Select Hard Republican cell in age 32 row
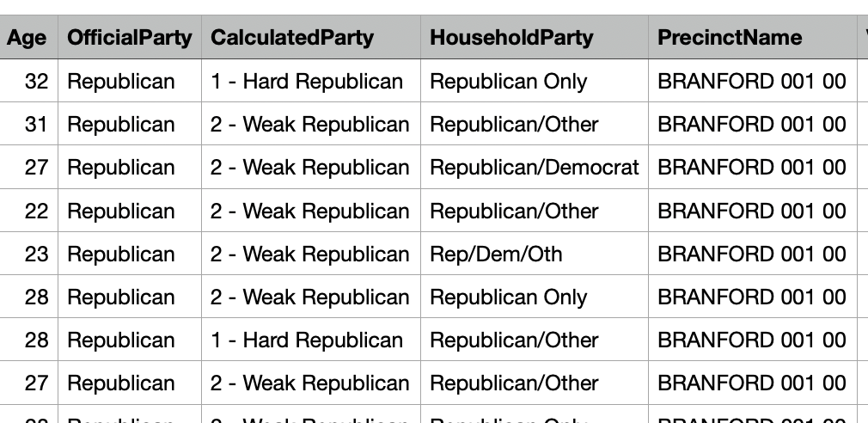Screen dimensions: 868x423 [306, 82]
